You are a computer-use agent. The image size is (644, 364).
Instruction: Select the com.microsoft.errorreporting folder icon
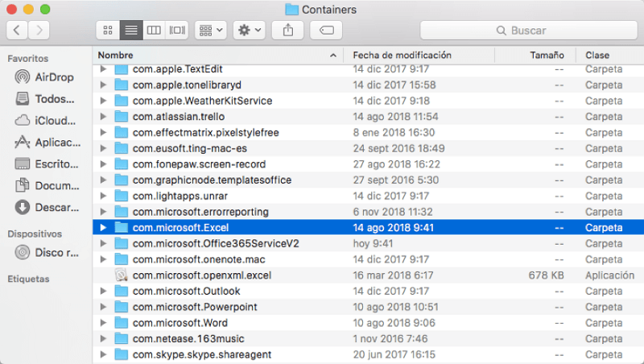coord(122,212)
